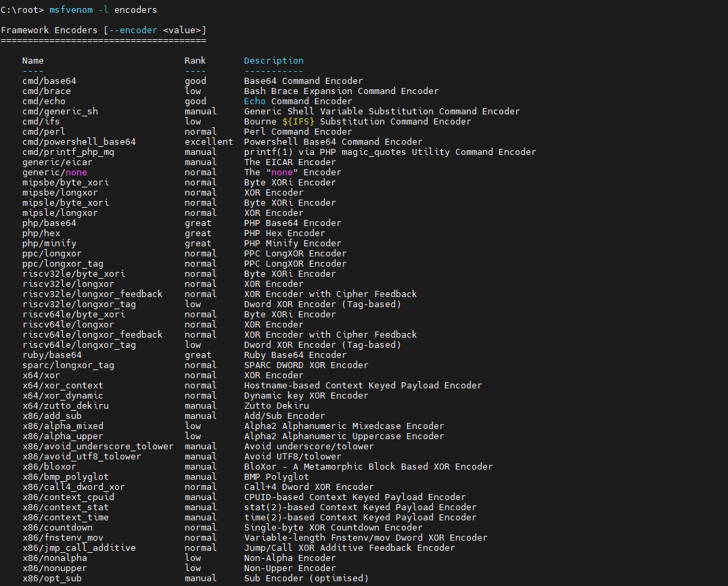
Task: Click the encoder name 'riscv32le/byte_xori'
Action: coord(74,274)
